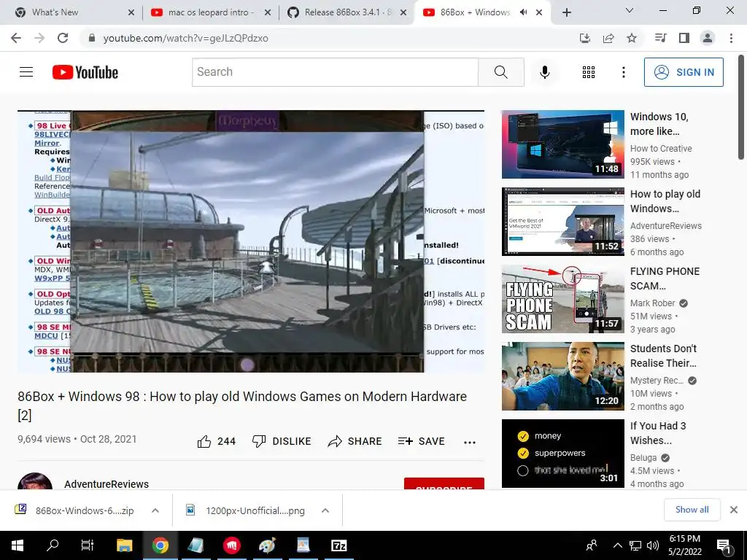This screenshot has height=560, width=747.
Task: Open a new browser tab
Action: click(566, 12)
